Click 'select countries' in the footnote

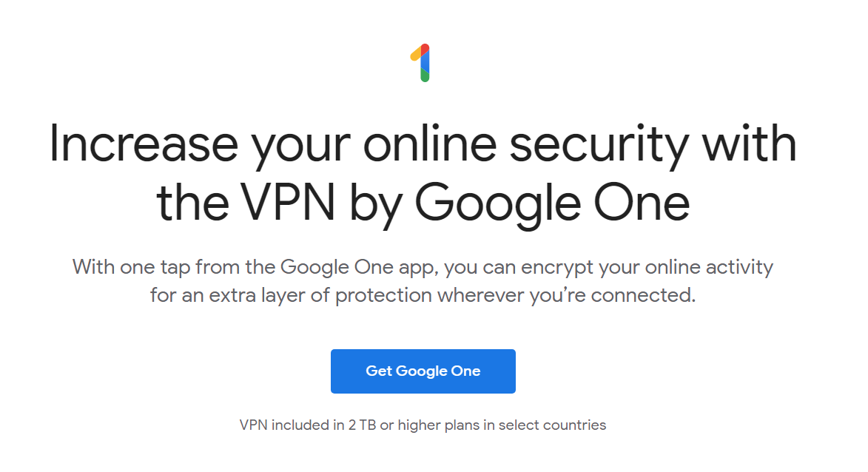coord(553,425)
